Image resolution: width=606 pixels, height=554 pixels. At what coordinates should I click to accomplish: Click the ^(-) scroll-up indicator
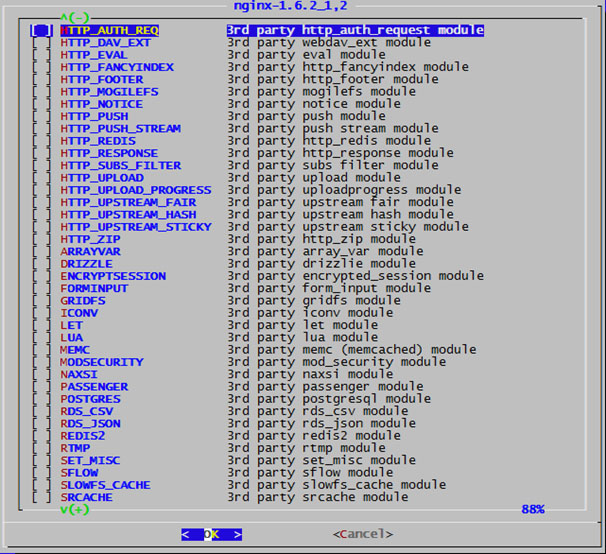75,17
